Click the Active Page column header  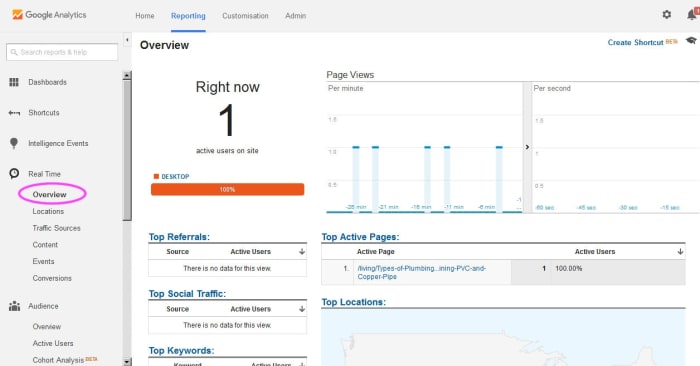pyautogui.click(x=375, y=252)
